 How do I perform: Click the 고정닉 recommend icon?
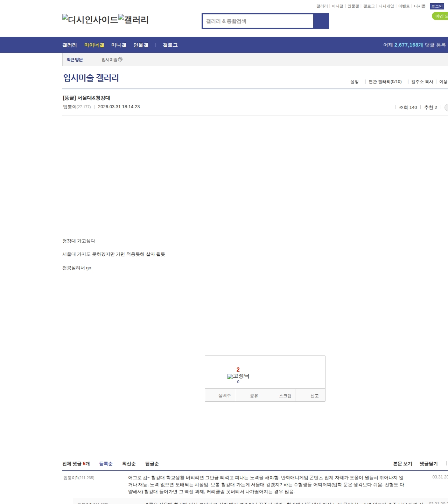238,376
